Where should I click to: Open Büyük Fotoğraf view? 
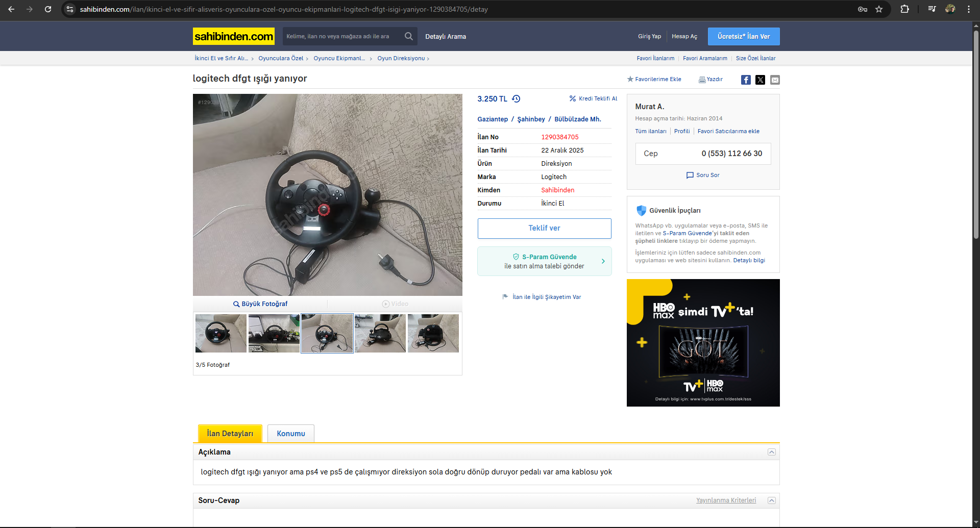click(x=260, y=304)
